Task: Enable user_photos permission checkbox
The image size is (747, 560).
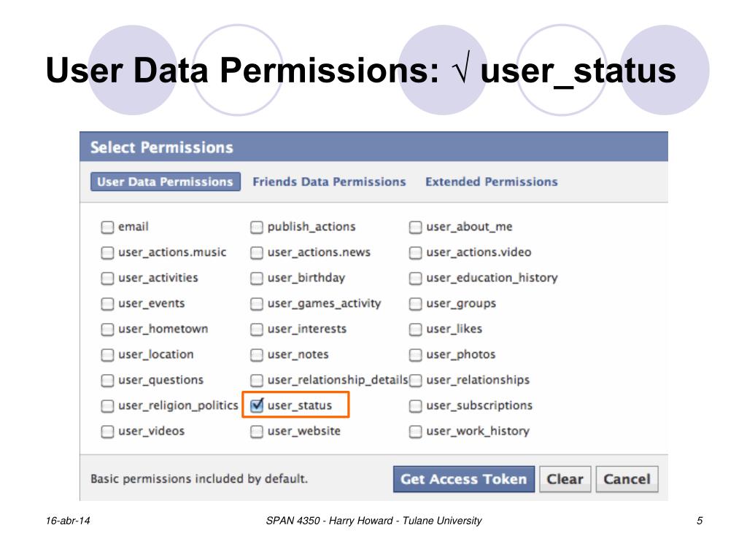Action: tap(415, 354)
